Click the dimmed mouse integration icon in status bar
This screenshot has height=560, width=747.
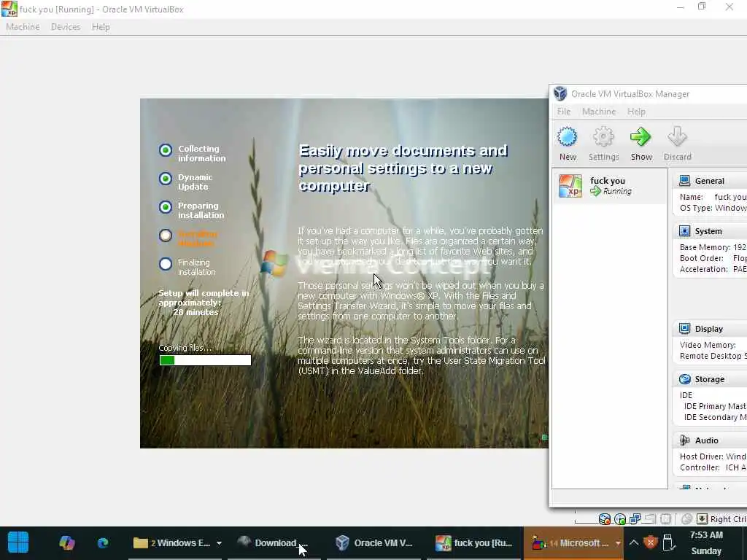pyautogui.click(x=686, y=519)
